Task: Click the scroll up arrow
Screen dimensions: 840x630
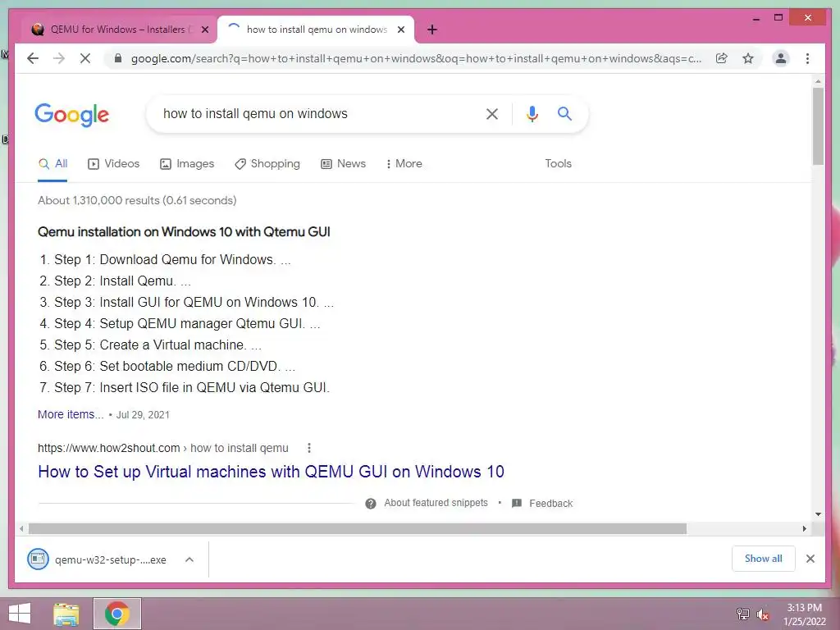Action: (818, 82)
